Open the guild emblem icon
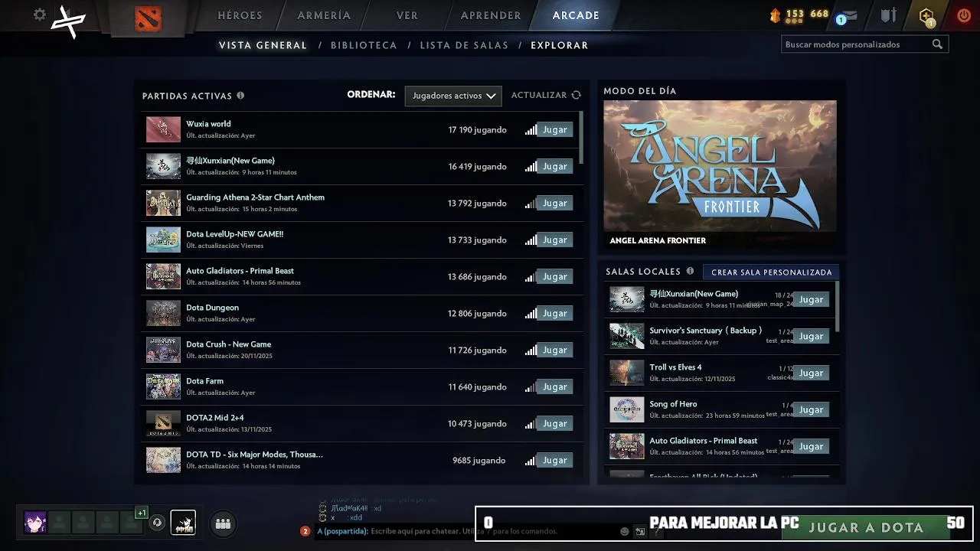 [183, 523]
